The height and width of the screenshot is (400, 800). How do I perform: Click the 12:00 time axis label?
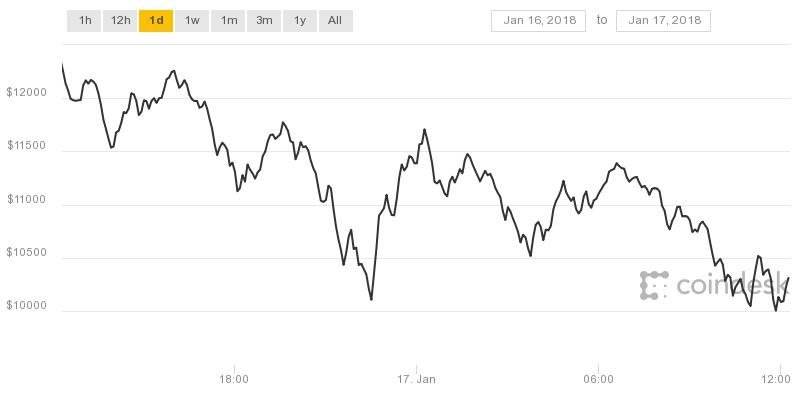(778, 379)
